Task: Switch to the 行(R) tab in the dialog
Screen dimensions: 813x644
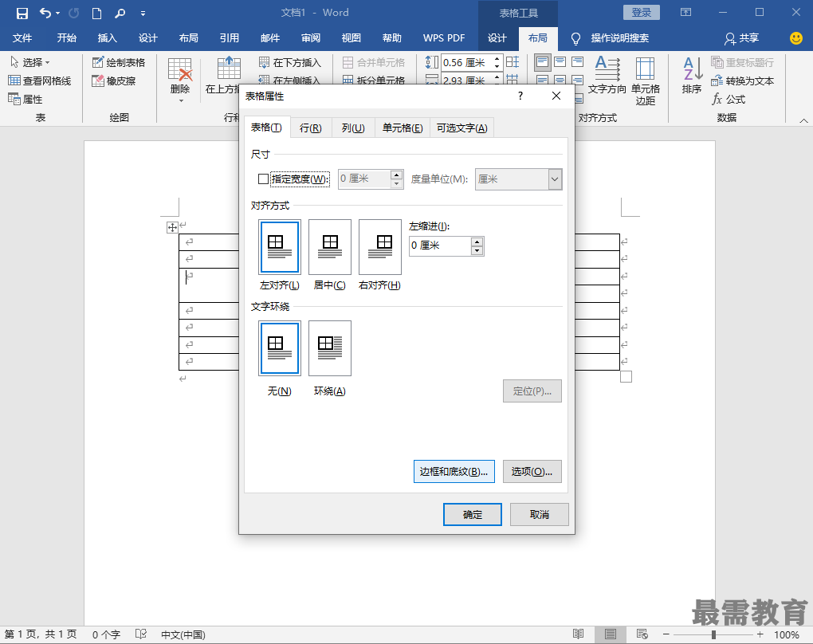Action: (311, 128)
